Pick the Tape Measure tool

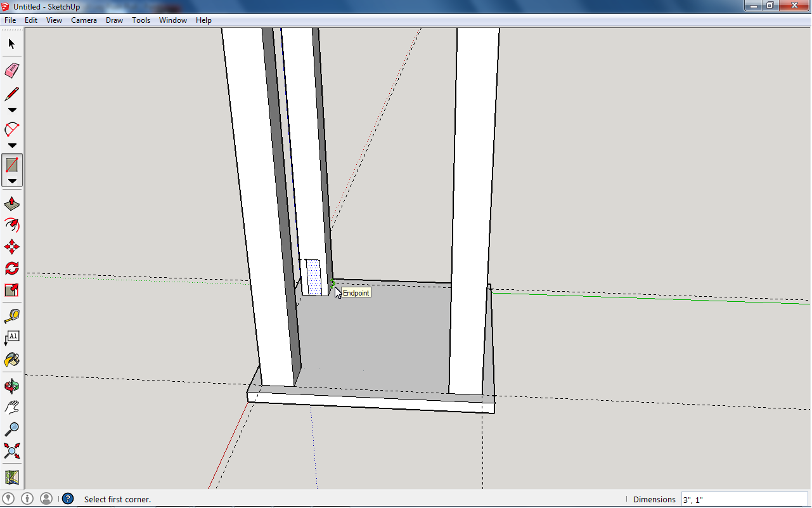coord(12,316)
